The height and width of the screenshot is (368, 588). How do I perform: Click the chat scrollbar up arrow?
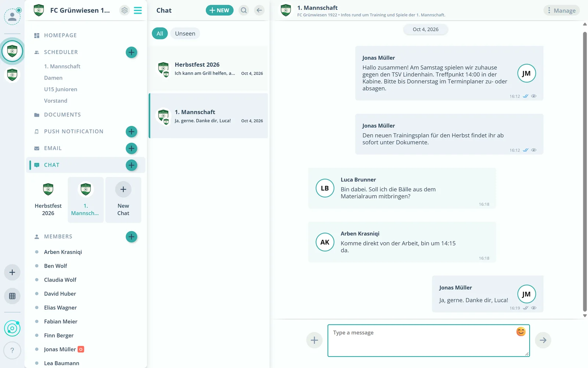[585, 24]
